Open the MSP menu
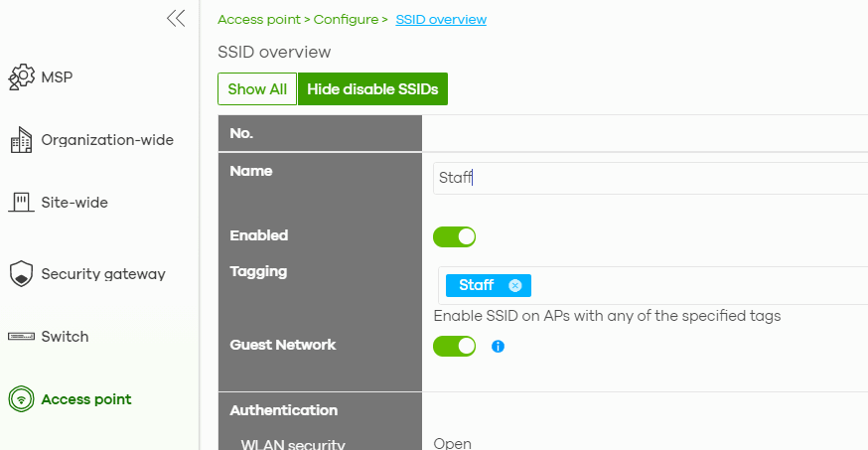This screenshot has width=868, height=450. tap(58, 77)
